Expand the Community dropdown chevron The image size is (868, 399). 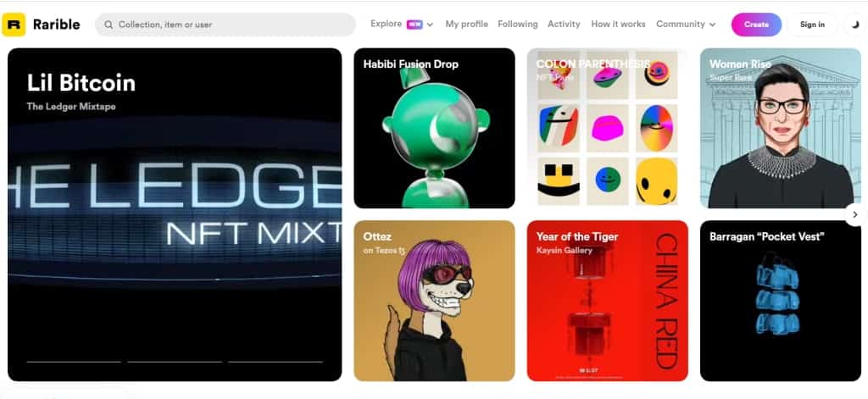[x=712, y=25]
